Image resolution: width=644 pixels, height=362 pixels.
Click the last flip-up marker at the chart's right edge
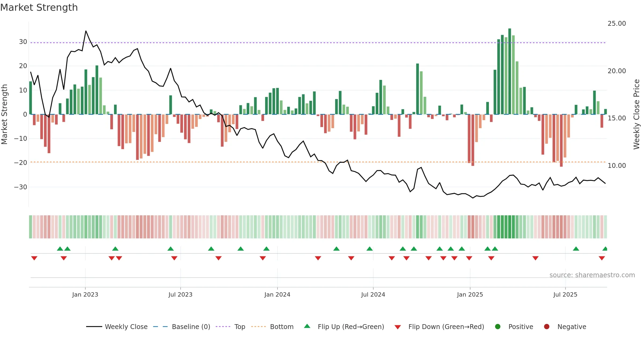[605, 249]
